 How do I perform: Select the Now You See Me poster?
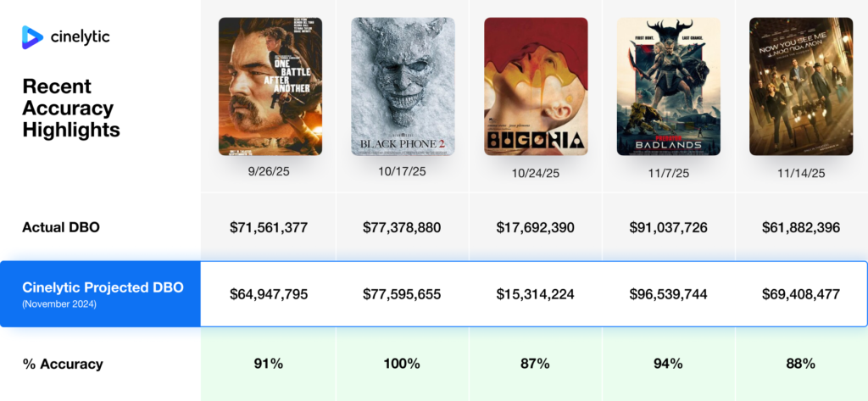point(801,86)
